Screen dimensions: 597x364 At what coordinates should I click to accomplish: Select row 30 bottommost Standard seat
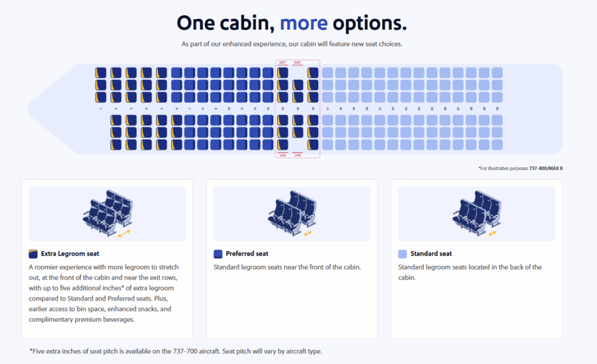pos(497,144)
